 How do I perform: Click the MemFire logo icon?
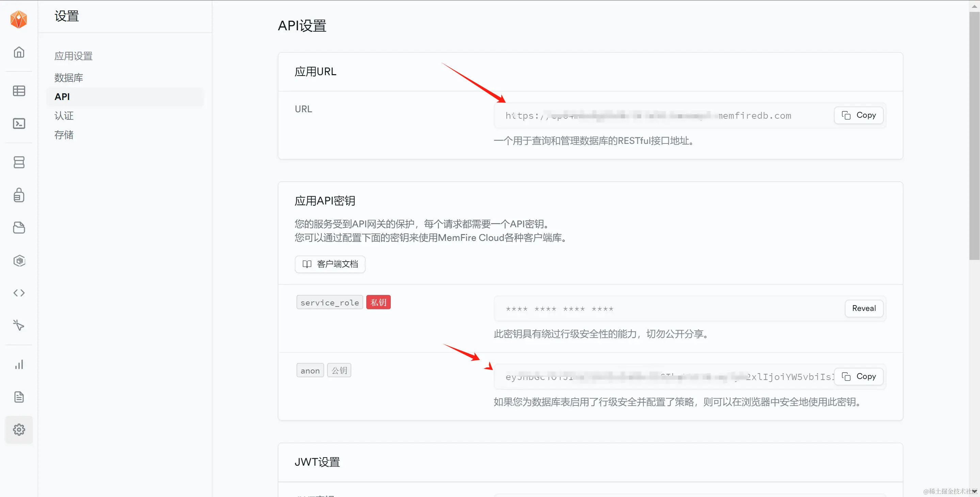19,19
